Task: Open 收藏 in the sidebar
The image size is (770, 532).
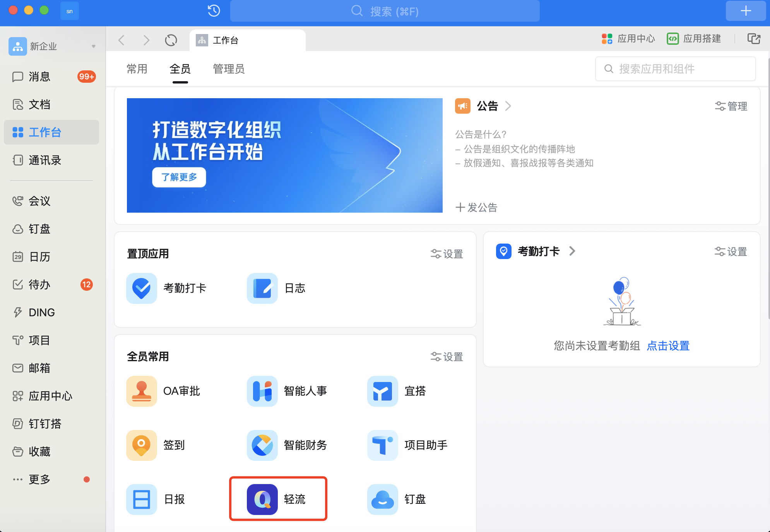Action: [x=51, y=452]
